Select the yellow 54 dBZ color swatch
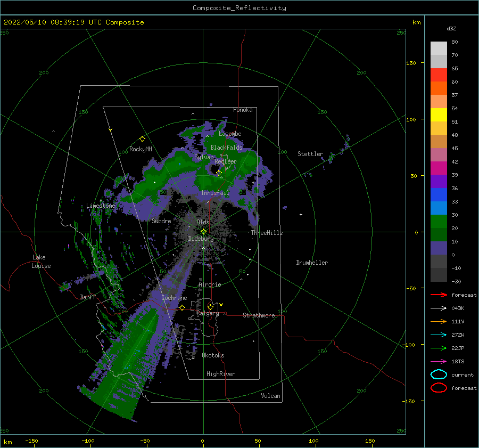479x448 pixels. pos(439,115)
